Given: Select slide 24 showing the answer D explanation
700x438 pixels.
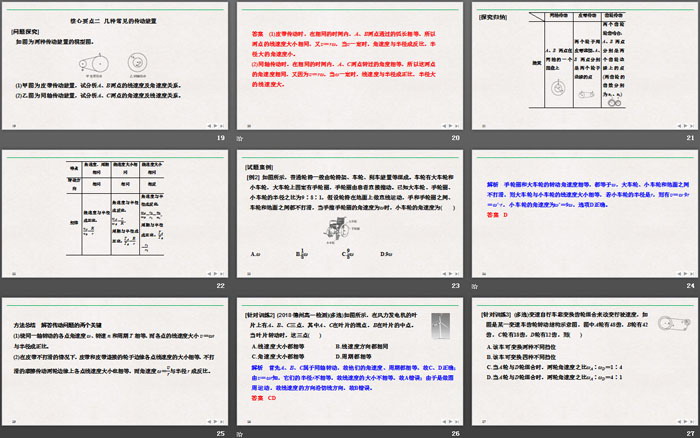Looking at the screenshot, I should click(x=584, y=211).
